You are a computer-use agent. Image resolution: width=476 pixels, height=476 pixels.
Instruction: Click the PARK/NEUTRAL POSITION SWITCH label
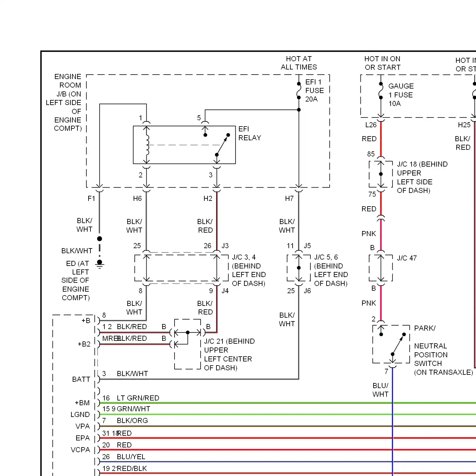tap(444, 350)
